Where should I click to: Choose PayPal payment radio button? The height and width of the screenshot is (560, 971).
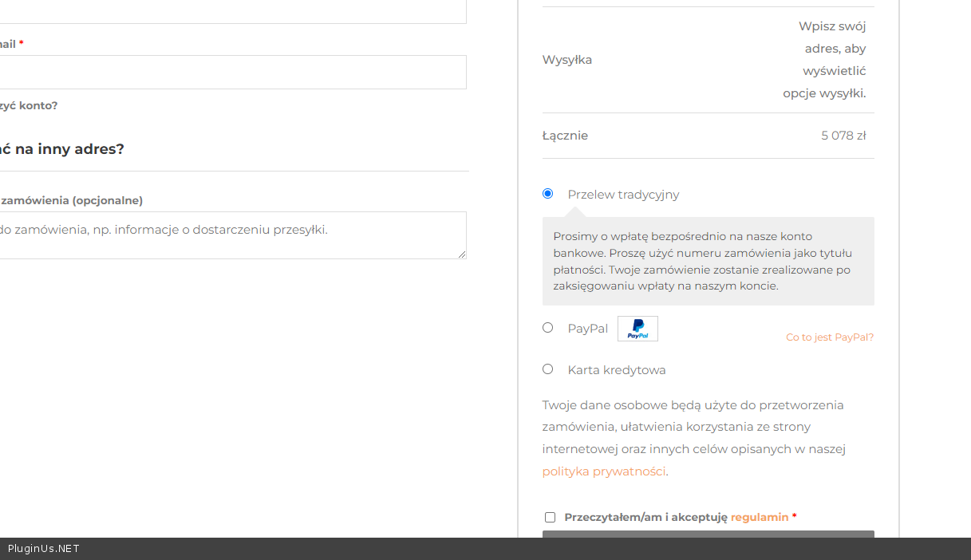click(x=547, y=328)
